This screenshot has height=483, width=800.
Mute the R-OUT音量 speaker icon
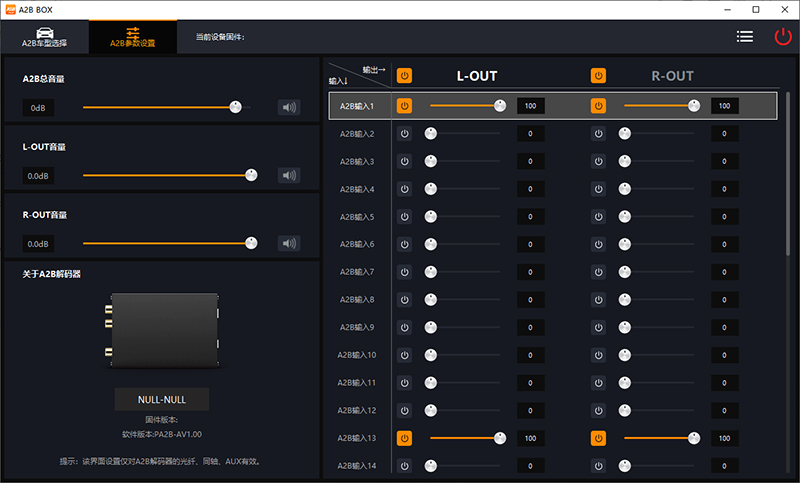pos(289,243)
